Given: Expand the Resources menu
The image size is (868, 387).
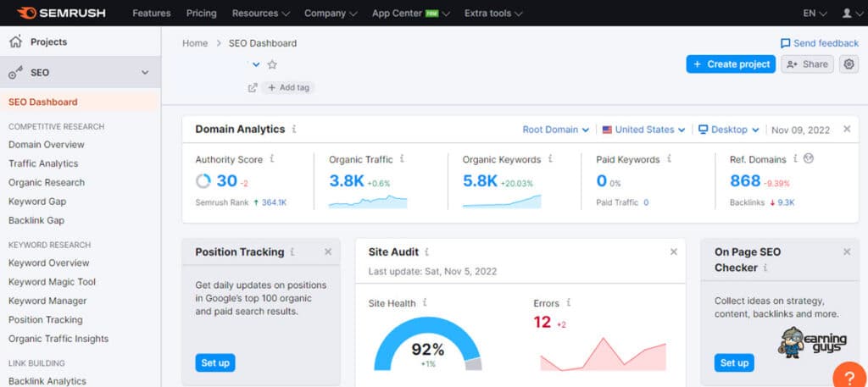Looking at the screenshot, I should click(x=261, y=13).
